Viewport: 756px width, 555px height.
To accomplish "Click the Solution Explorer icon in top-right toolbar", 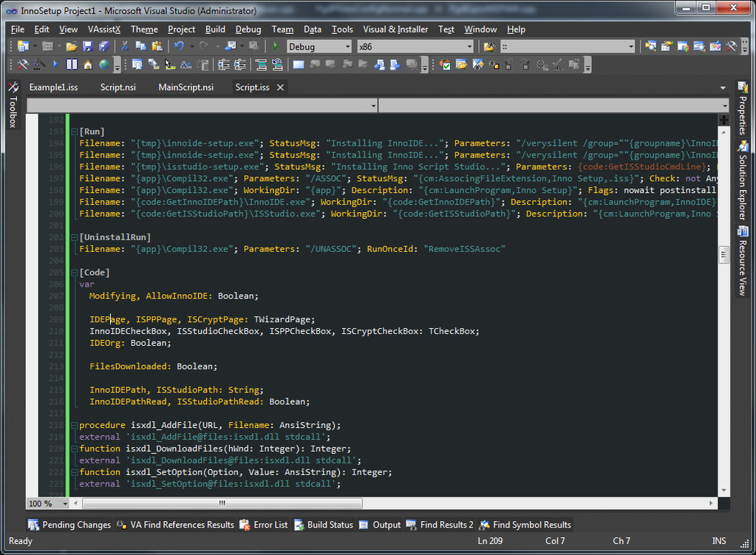I will click(x=650, y=47).
